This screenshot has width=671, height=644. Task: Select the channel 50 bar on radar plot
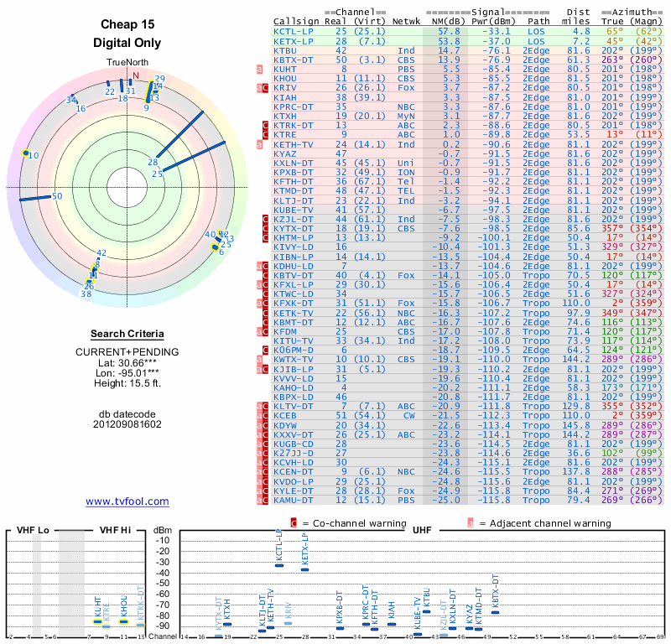click(x=35, y=198)
